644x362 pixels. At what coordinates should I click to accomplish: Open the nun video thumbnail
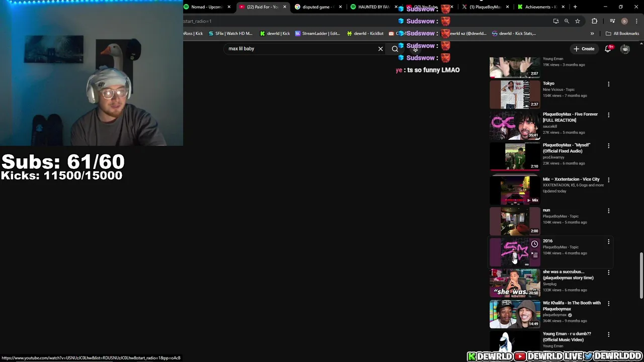point(515,221)
